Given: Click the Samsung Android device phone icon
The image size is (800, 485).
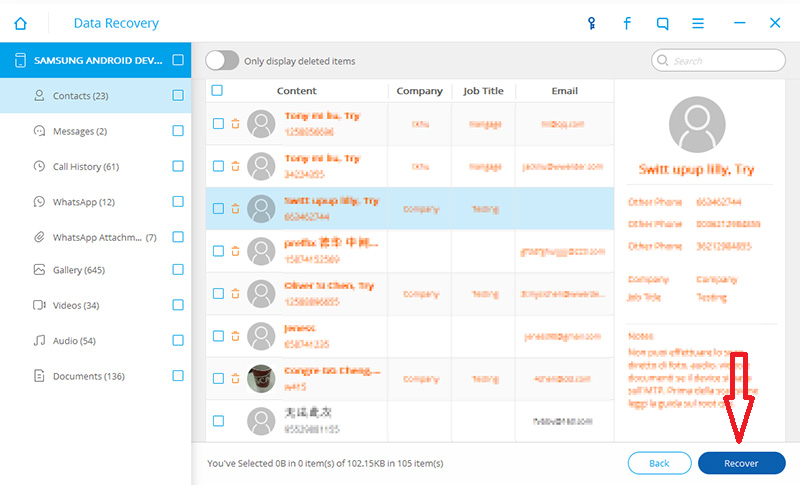Looking at the screenshot, I should tap(20, 60).
